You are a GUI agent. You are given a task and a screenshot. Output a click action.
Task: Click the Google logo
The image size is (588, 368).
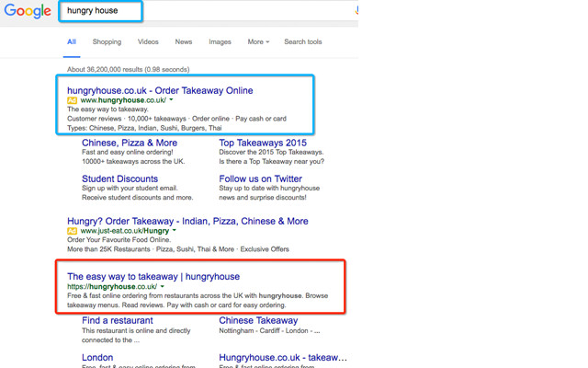point(28,11)
